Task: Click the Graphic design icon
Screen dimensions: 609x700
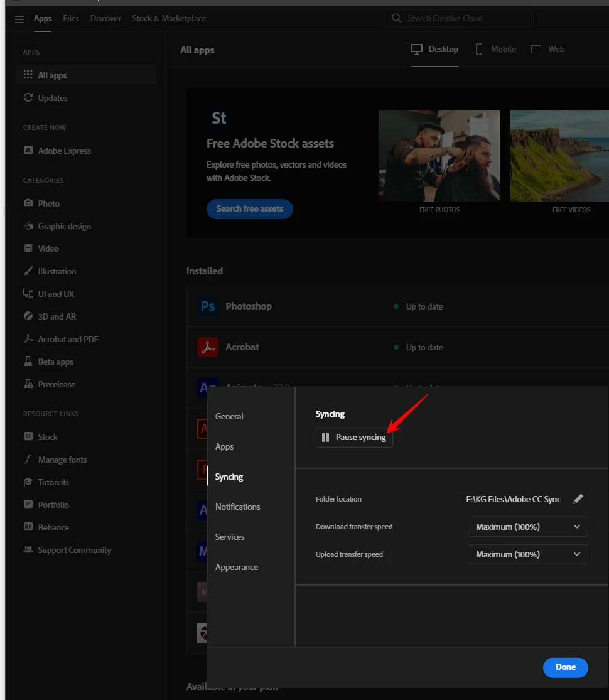Action: click(x=28, y=225)
